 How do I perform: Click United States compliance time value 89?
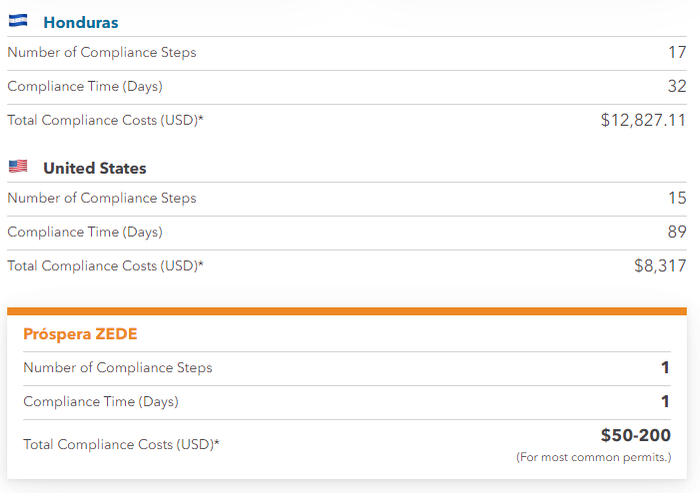[x=677, y=232]
